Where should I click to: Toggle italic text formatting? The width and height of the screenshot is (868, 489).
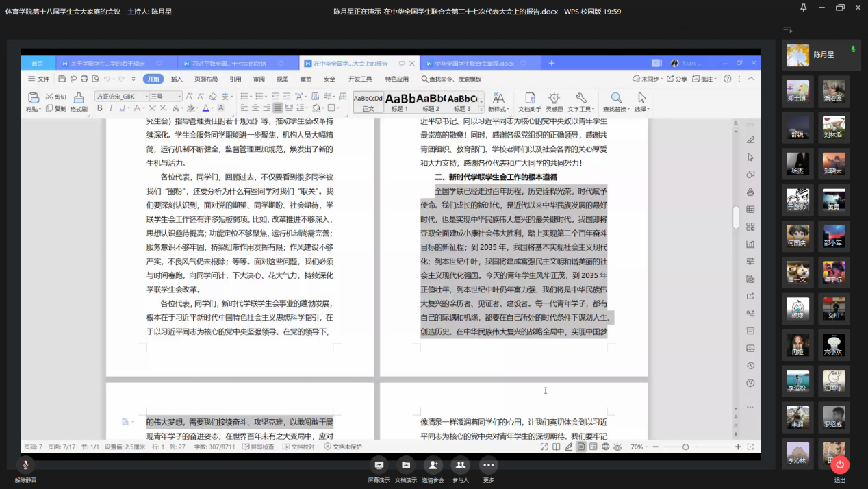coord(111,108)
